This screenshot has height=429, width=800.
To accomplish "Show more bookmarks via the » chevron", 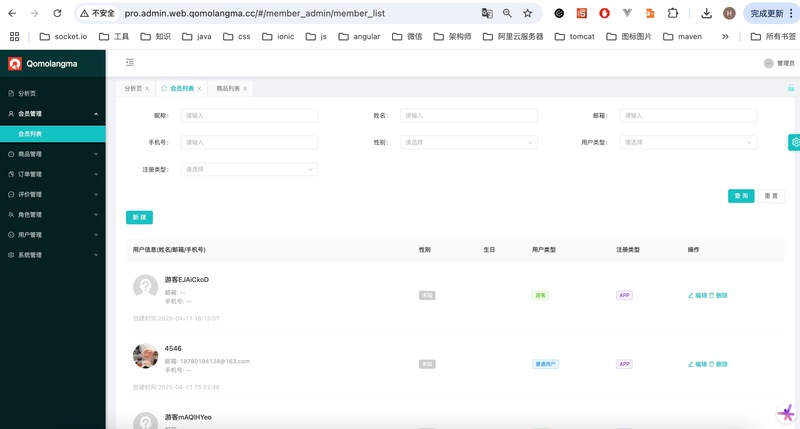I will [x=725, y=36].
